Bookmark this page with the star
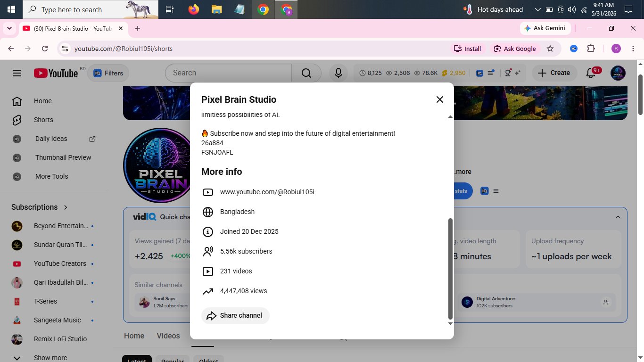 coord(550,49)
